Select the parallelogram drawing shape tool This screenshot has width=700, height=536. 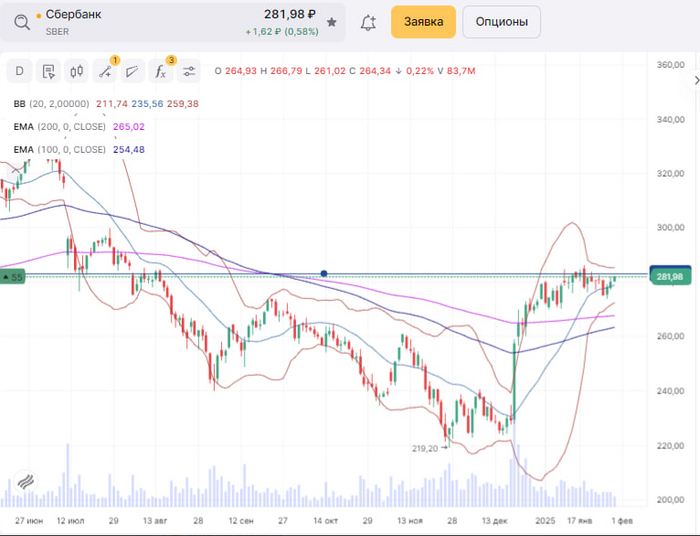[x=132, y=71]
